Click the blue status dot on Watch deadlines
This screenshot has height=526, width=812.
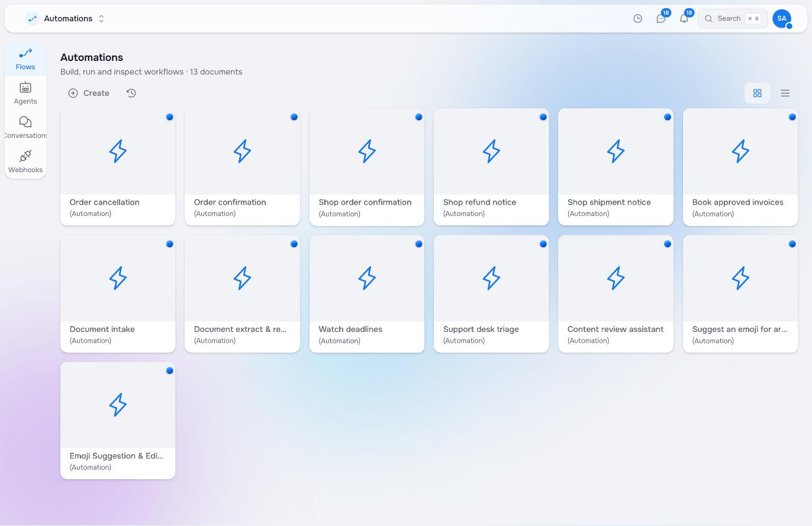(418, 244)
